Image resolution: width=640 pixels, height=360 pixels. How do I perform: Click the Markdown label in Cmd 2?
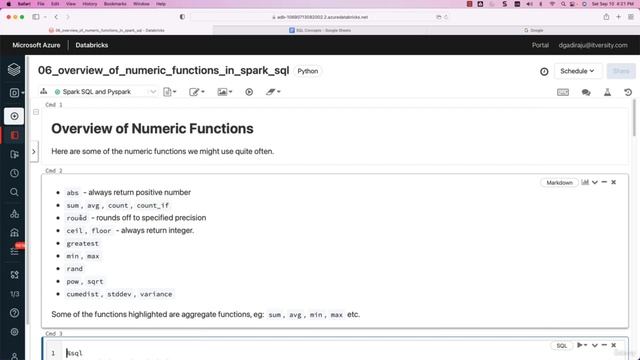(x=559, y=182)
